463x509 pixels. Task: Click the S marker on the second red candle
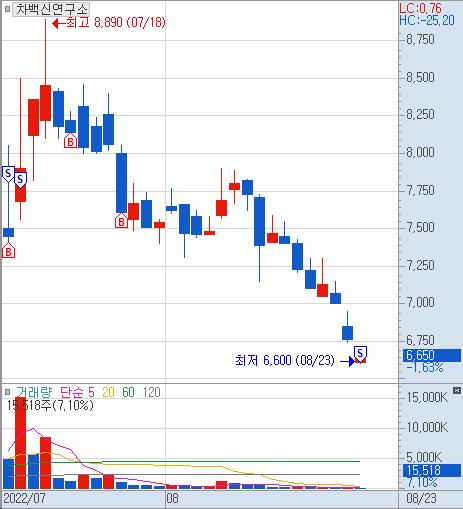coord(20,180)
